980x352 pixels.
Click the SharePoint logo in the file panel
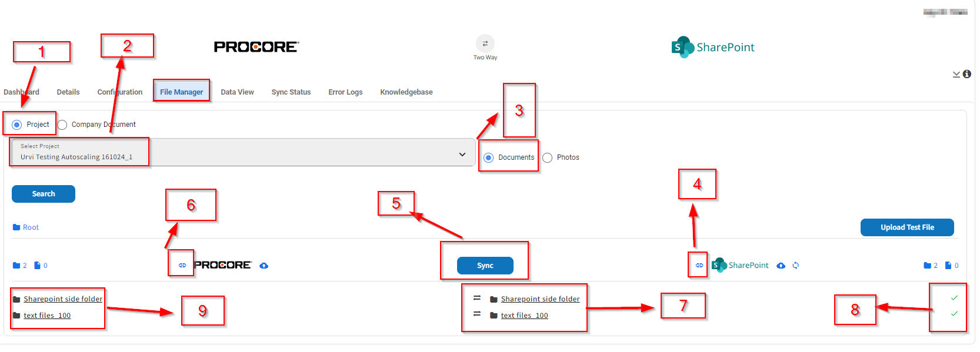(740, 266)
